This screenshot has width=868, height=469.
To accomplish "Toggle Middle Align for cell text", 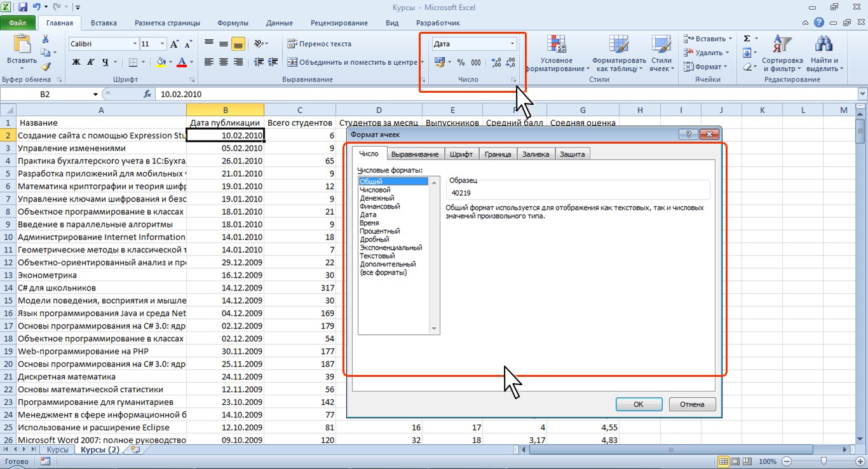I will (224, 44).
